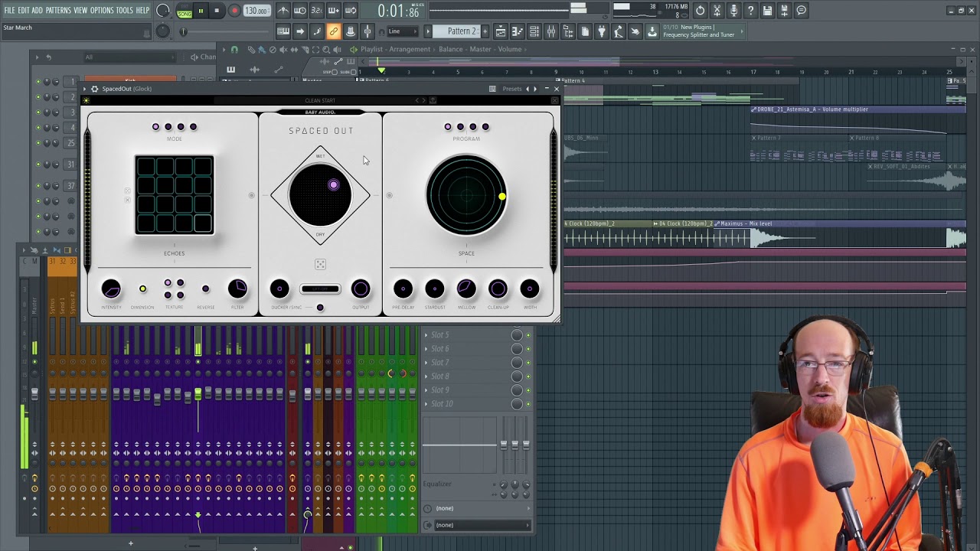Toggle the Echoes section power dot

[251, 196]
